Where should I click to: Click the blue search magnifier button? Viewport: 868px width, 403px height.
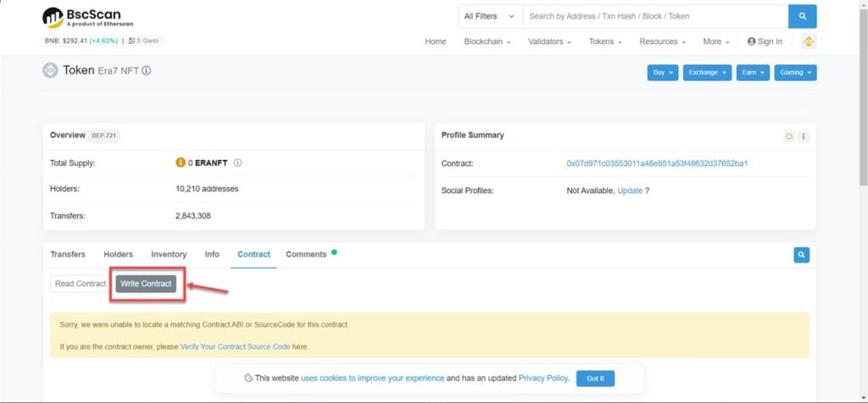[802, 17]
